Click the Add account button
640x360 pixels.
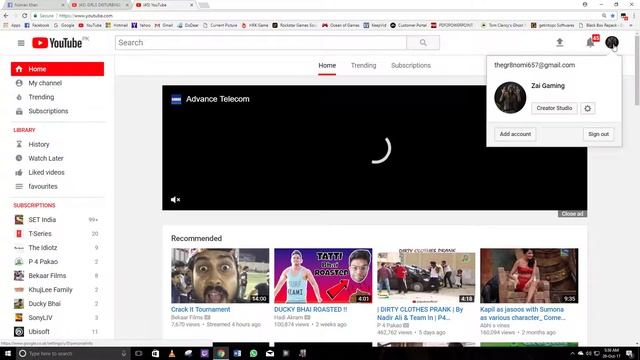(x=515, y=134)
